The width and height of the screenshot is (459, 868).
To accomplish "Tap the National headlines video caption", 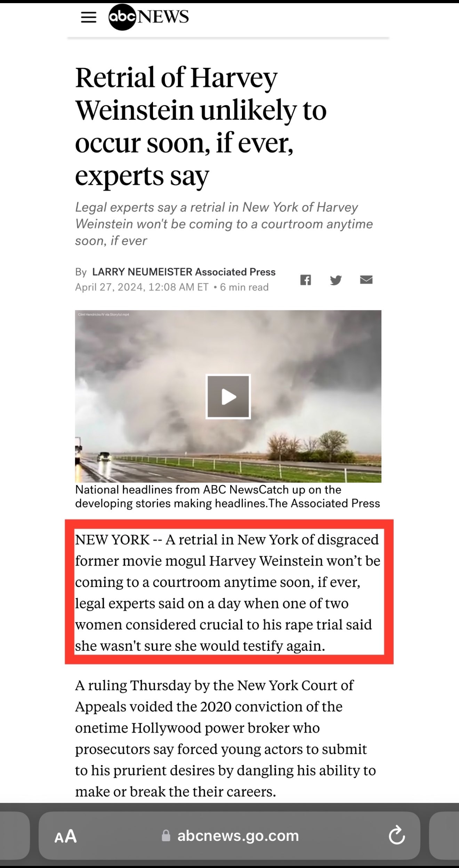I will pyautogui.click(x=227, y=497).
